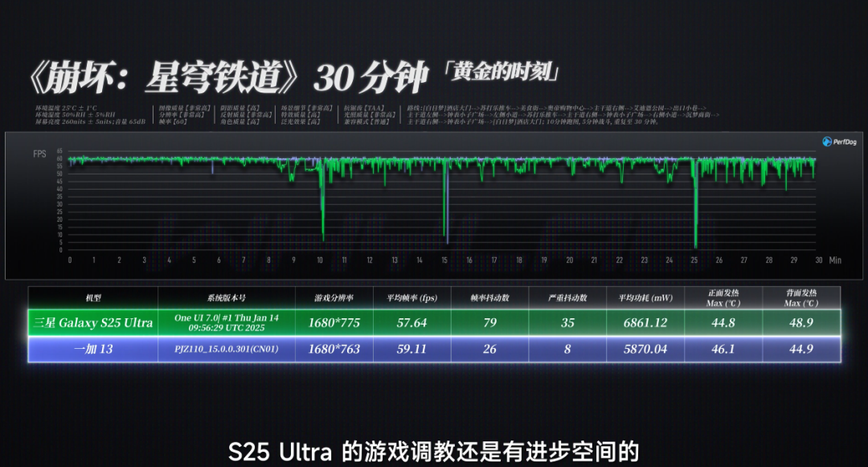Click the '图像质量【非常高】' setting text
The image size is (868, 467).
[x=185, y=108]
